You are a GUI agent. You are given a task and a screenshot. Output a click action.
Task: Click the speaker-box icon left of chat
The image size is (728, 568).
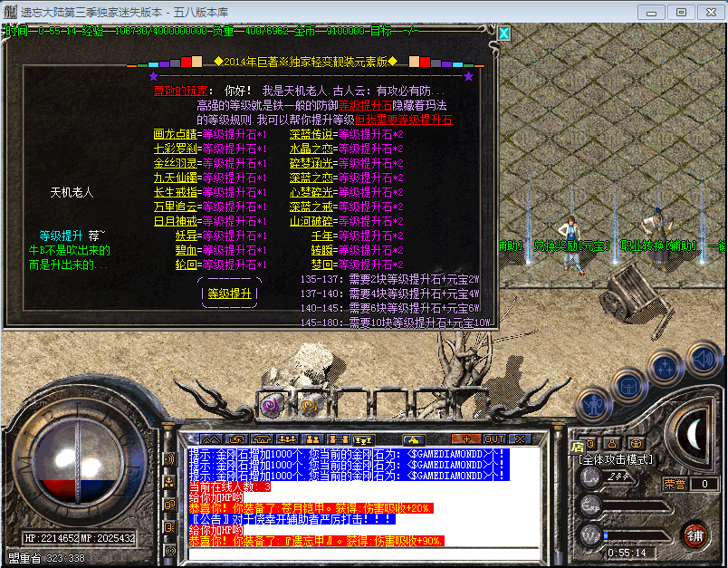point(170,527)
